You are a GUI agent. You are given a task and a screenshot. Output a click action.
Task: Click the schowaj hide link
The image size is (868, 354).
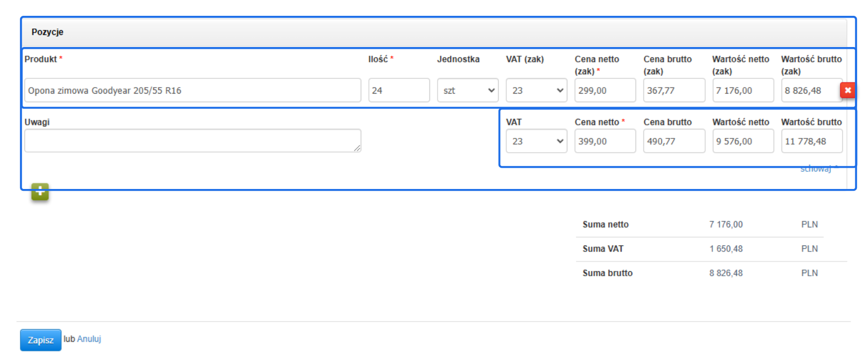click(x=816, y=170)
